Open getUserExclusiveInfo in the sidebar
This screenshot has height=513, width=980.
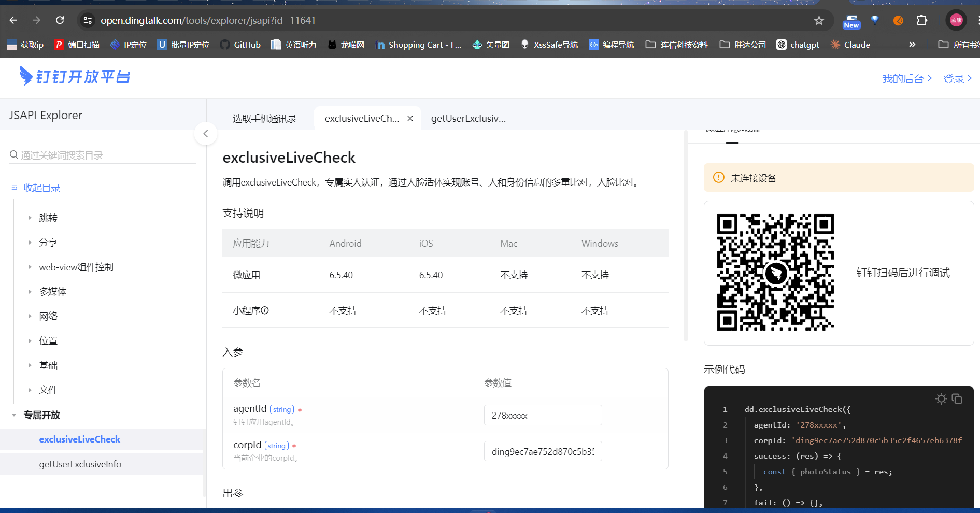(80, 464)
